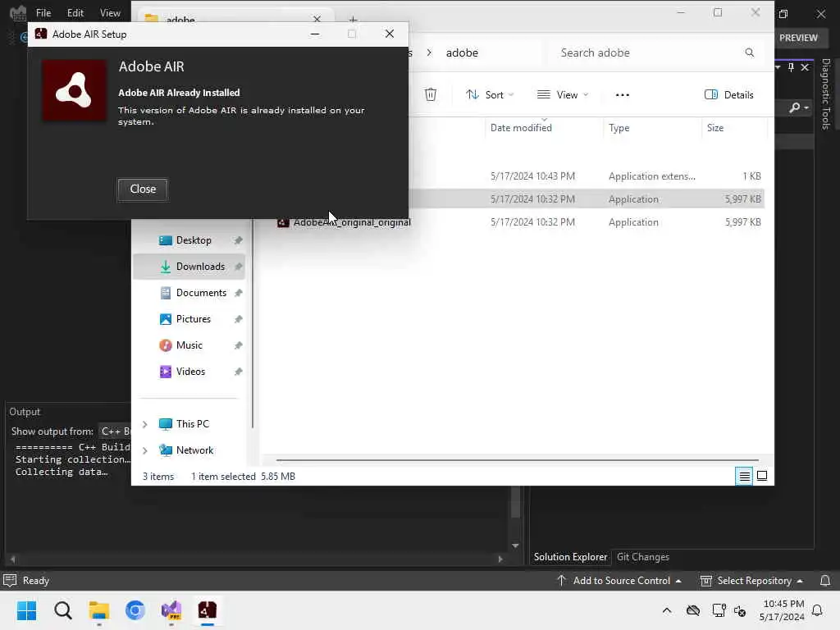
Task: Click the Output window scroll-right arrow
Action: tap(500, 559)
